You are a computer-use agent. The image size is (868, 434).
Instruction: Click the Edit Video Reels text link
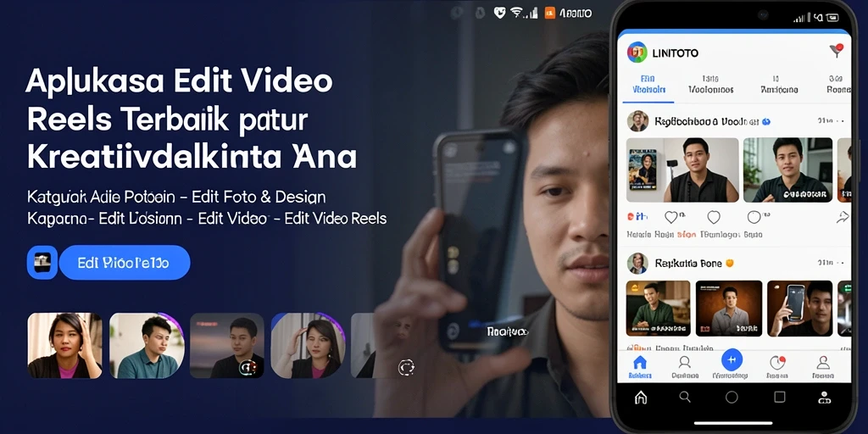tap(336, 219)
